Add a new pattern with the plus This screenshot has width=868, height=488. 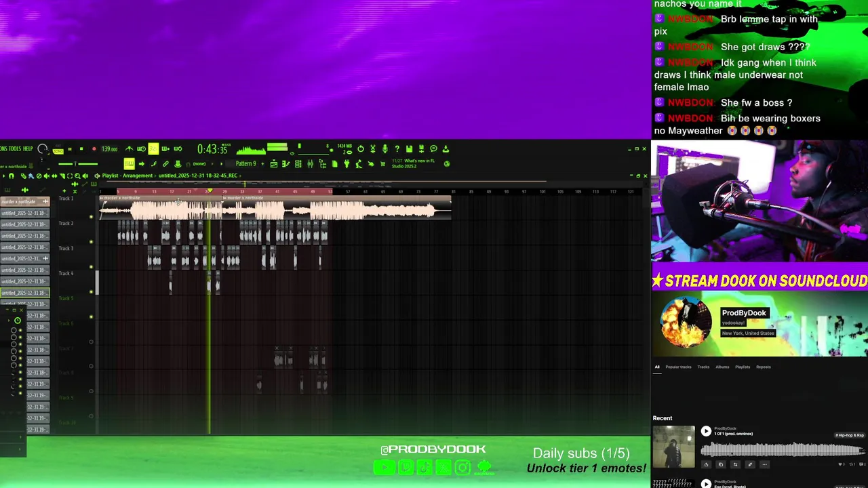262,164
